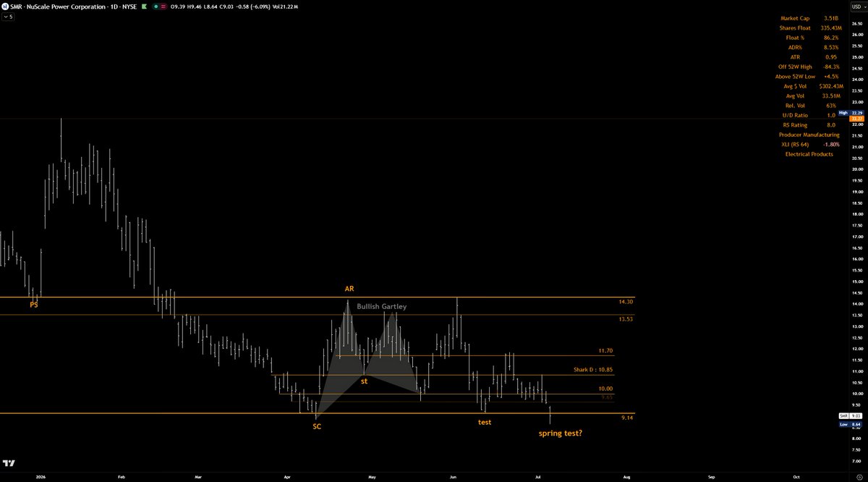Viewport: 868px width, 482px height.
Task: Click the May label on time axis
Action: pos(373,478)
